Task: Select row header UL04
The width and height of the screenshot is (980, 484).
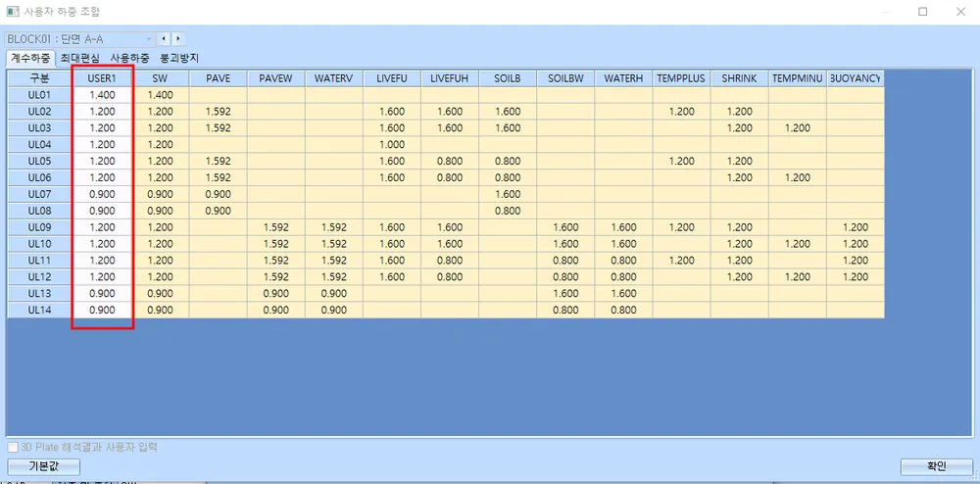Action: [x=40, y=145]
